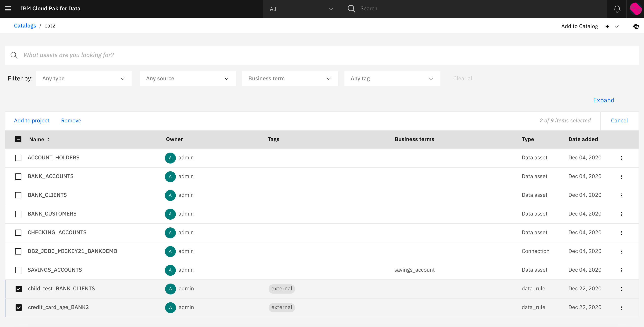Click Remove in the batch actions bar
This screenshot has height=327, width=644.
pos(71,121)
